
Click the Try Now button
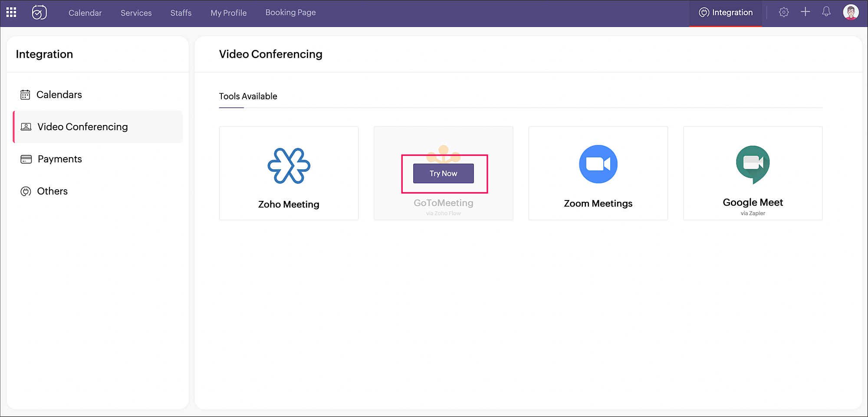pyautogui.click(x=444, y=174)
